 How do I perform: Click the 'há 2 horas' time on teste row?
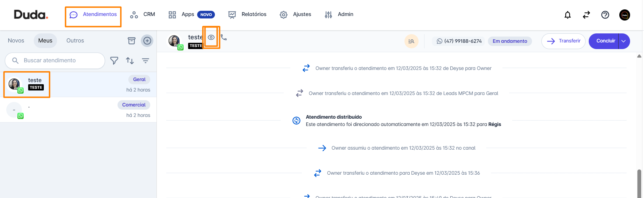coord(138,90)
